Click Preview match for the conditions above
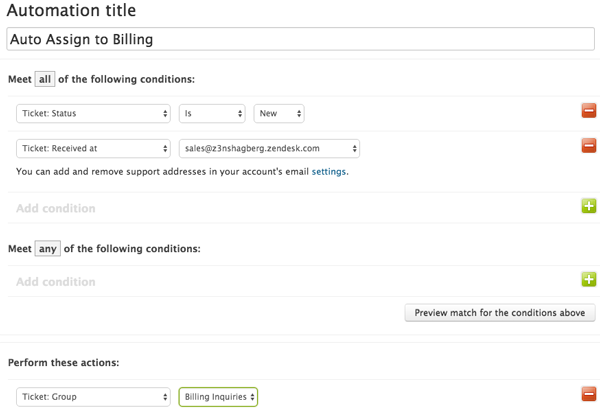The height and width of the screenshot is (409, 600). (500, 313)
